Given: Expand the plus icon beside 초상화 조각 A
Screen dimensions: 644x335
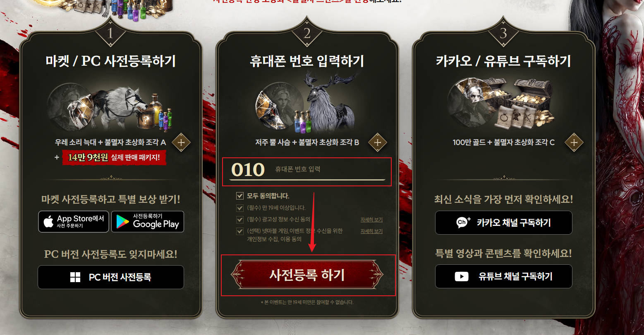Looking at the screenshot, I should 181,143.
